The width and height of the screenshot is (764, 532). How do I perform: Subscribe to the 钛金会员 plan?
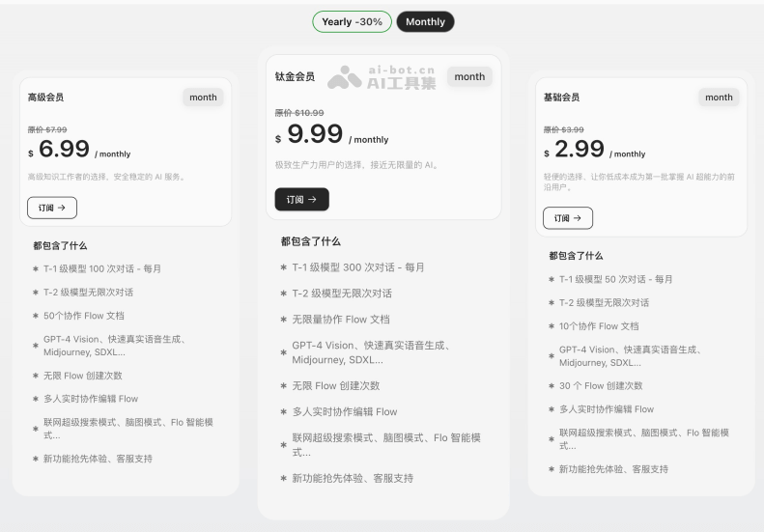click(301, 199)
